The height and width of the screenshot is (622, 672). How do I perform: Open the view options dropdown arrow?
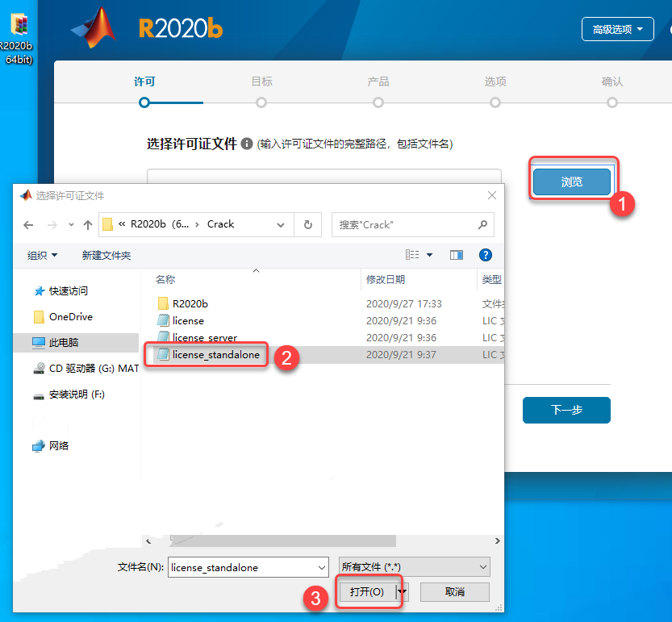429,255
